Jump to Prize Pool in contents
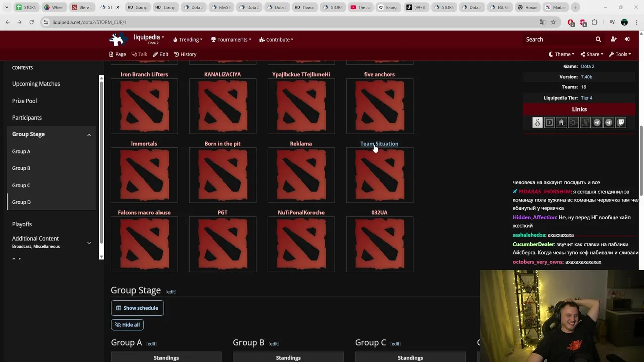This screenshot has width=644, height=362. [24, 101]
